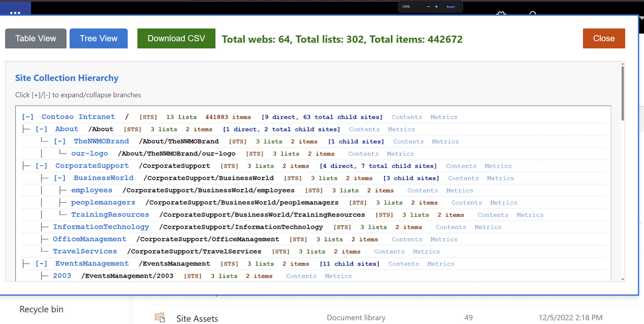
Task: Open the TheNWMOBrand site link
Action: 101,142
